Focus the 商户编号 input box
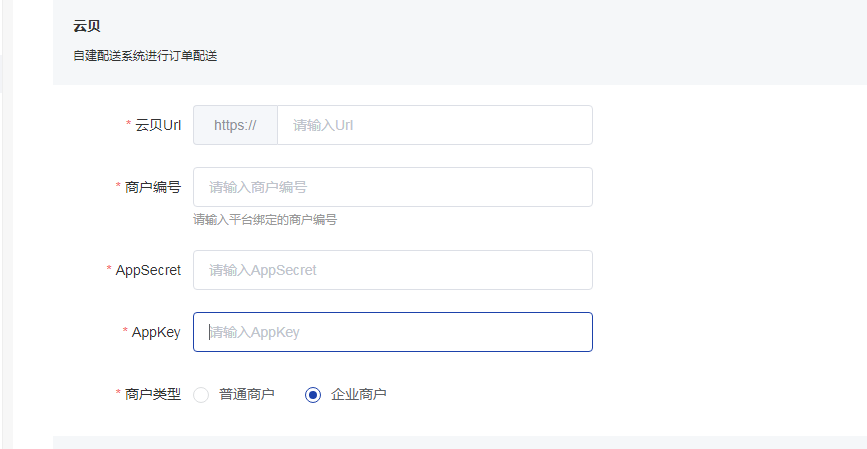This screenshot has height=449, width=867. [393, 187]
